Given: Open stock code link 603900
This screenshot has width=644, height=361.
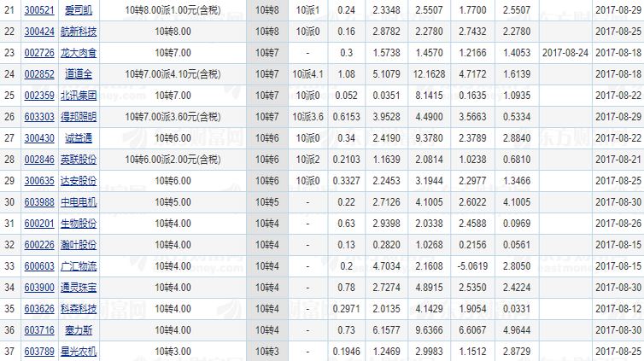Looking at the screenshot, I should pos(39,288).
